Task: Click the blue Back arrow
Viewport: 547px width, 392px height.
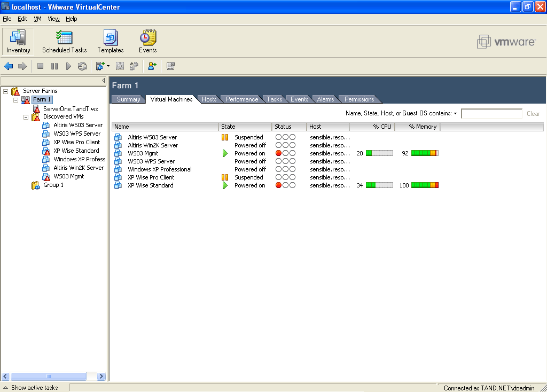Action: coord(9,66)
